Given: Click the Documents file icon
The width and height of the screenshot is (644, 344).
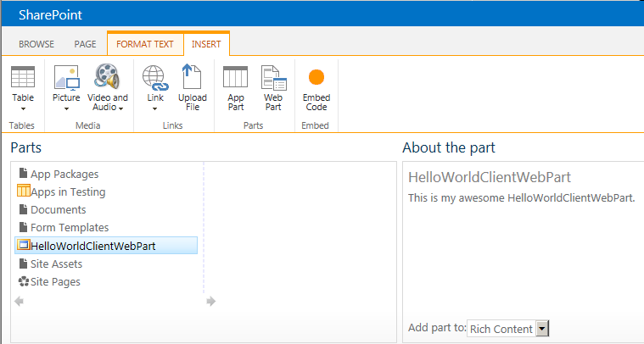Looking at the screenshot, I should (x=24, y=208).
